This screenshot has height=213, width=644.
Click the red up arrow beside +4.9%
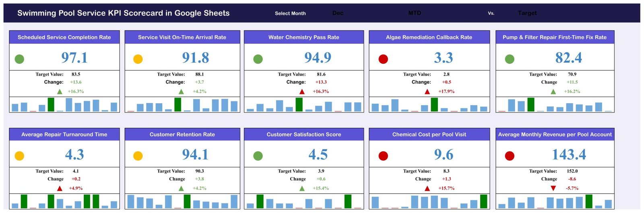tap(60, 188)
